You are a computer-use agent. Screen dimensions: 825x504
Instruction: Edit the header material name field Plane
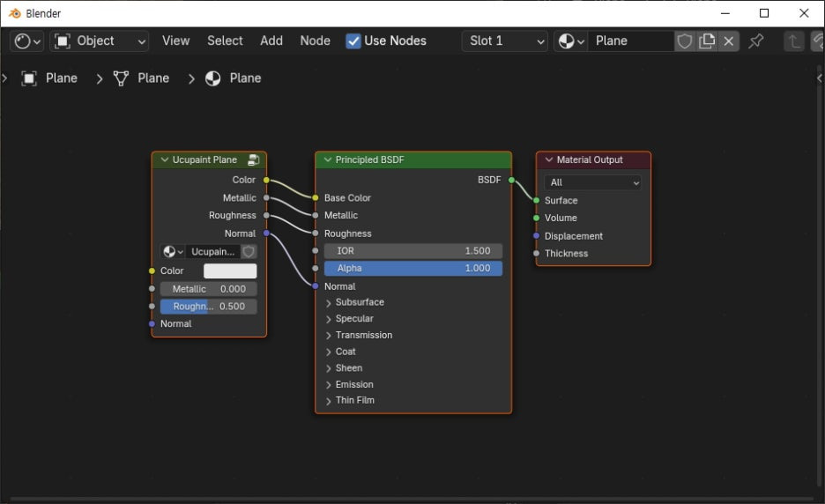tap(631, 41)
